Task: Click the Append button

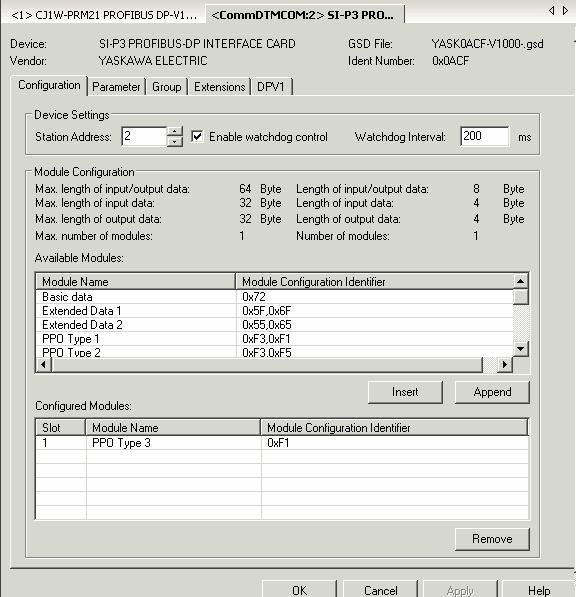Action: 492,392
